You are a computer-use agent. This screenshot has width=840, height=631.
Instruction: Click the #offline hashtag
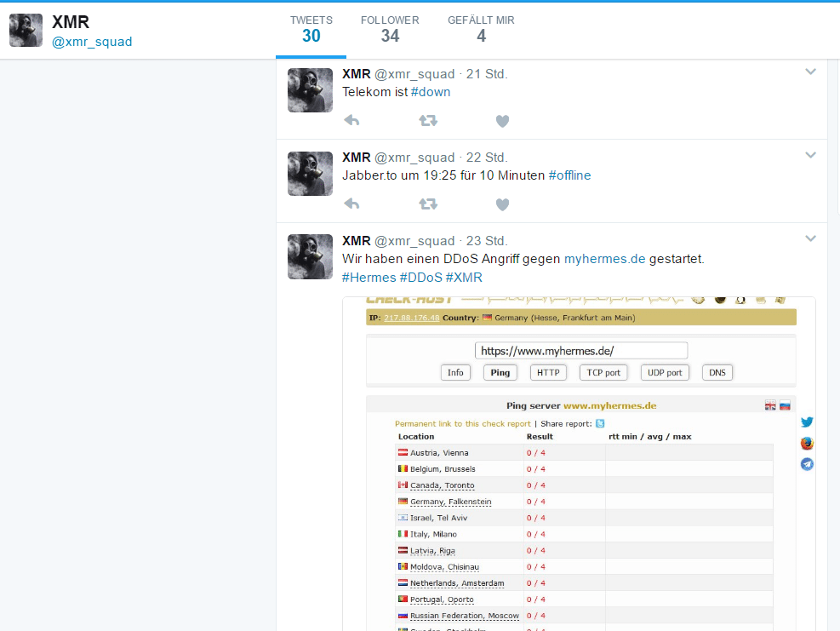pyautogui.click(x=569, y=175)
